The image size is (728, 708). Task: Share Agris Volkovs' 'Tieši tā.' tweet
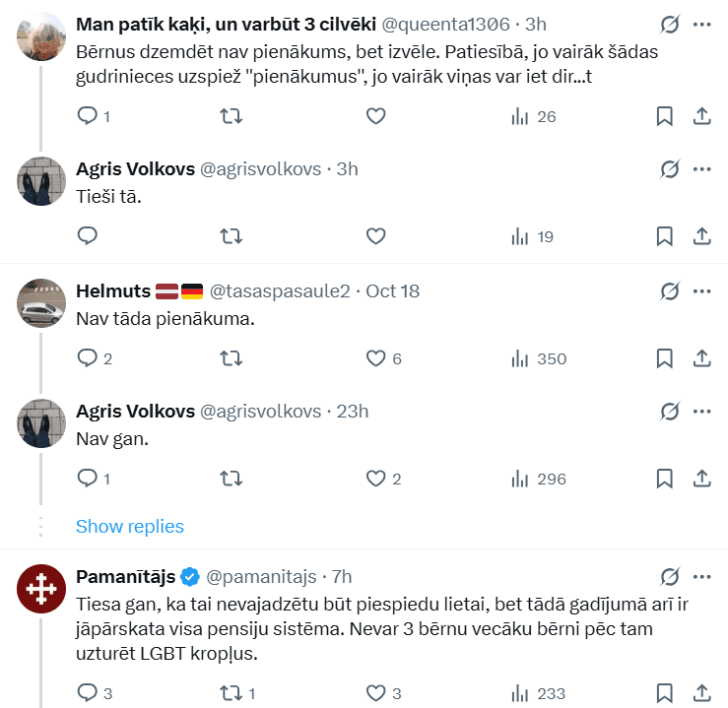pyautogui.click(x=701, y=236)
